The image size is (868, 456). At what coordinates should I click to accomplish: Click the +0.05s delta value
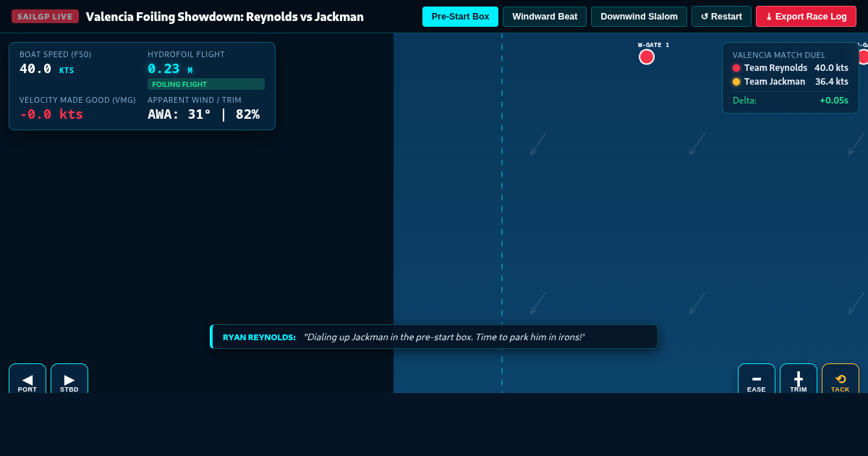coord(834,101)
